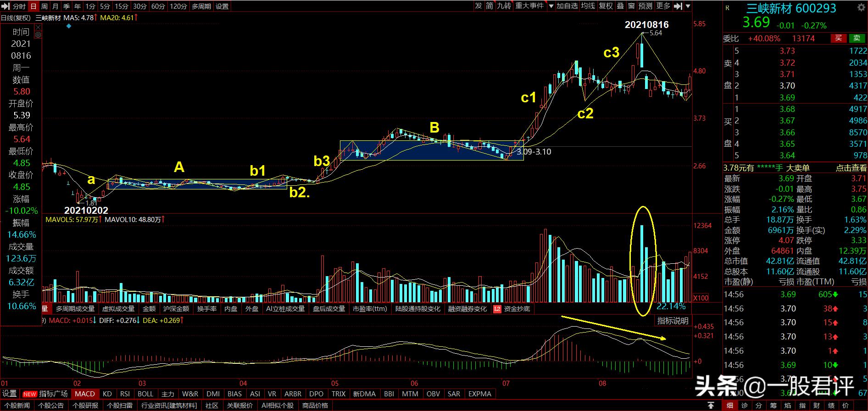Screen dimensions: 868x411
Task: Collapse the left panel with the arrow icon
Action: (5, 6)
